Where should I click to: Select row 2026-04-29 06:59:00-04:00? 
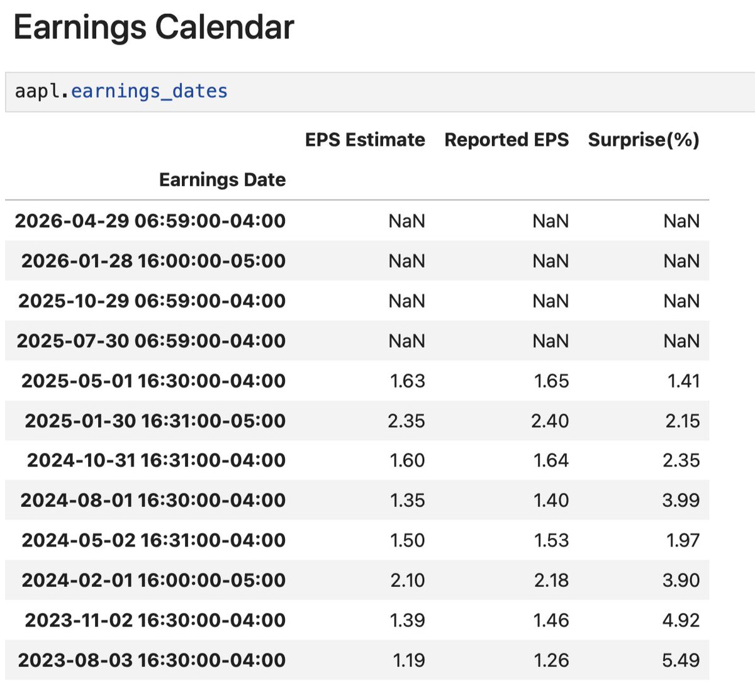point(357,221)
